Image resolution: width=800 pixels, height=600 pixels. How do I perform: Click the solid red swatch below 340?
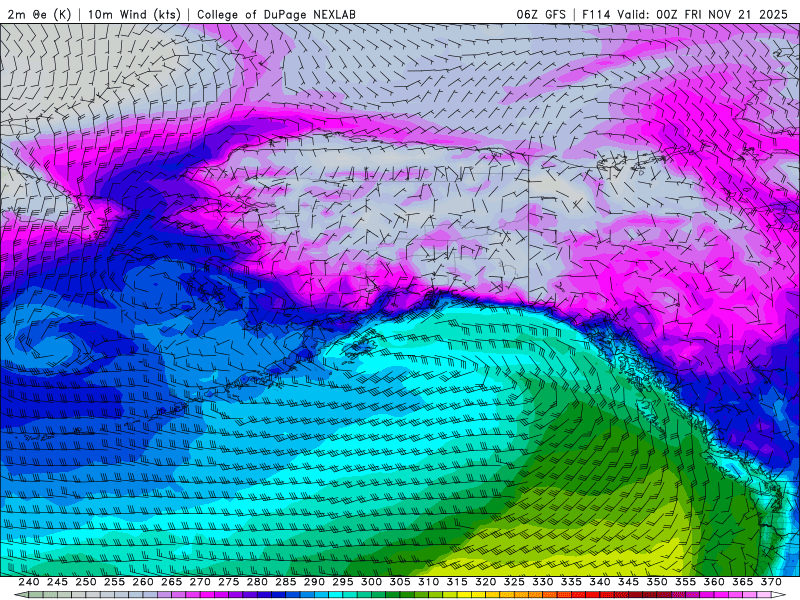click(x=593, y=595)
